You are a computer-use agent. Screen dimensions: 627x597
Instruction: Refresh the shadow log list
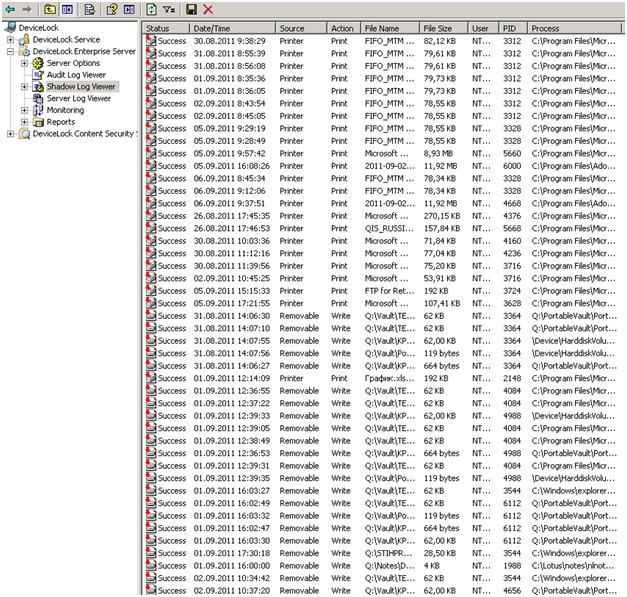click(x=151, y=9)
